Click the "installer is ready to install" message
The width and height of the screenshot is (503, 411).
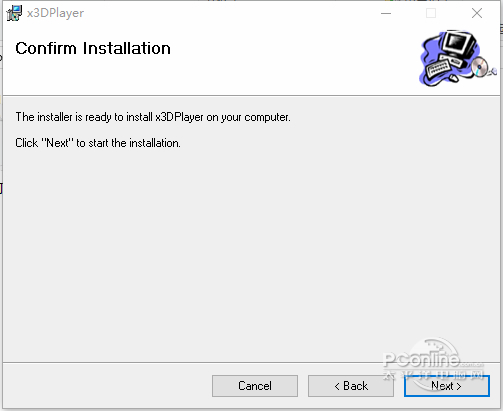coord(153,117)
